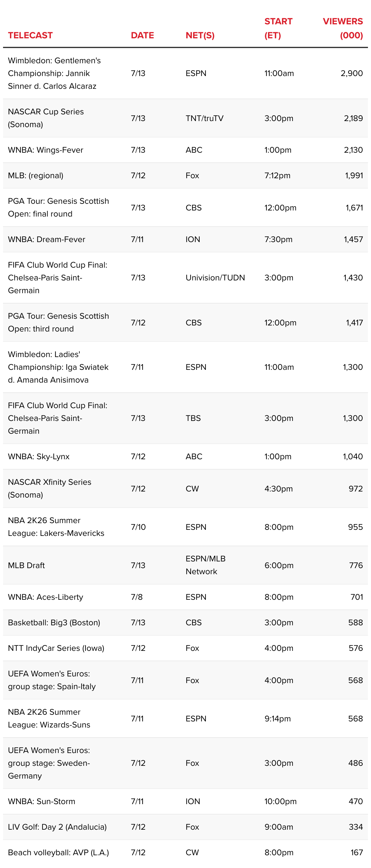Image resolution: width=371 pixels, height=868 pixels.
Task: Select the NASCAR Cup Series (Sonoma) telecast
Action: tap(46, 118)
